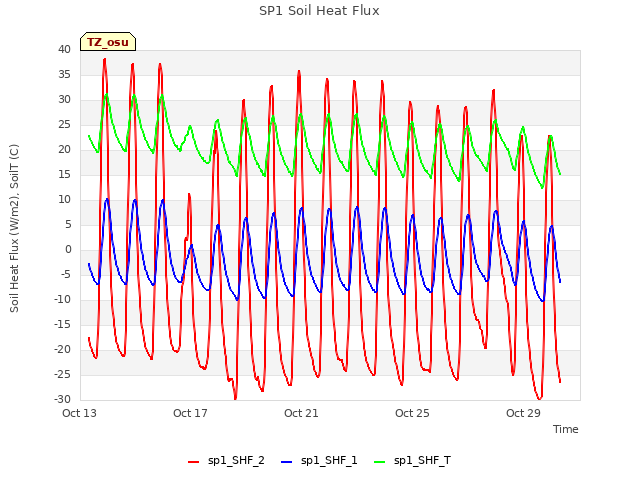
Task: Click the -15 y-axis tick label
Action: pos(63,324)
